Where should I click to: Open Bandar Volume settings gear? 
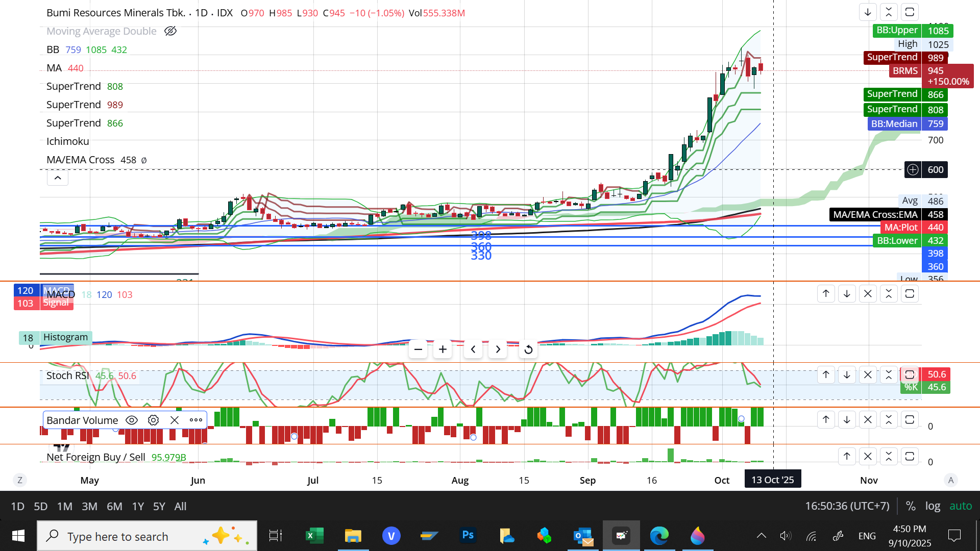(x=153, y=420)
